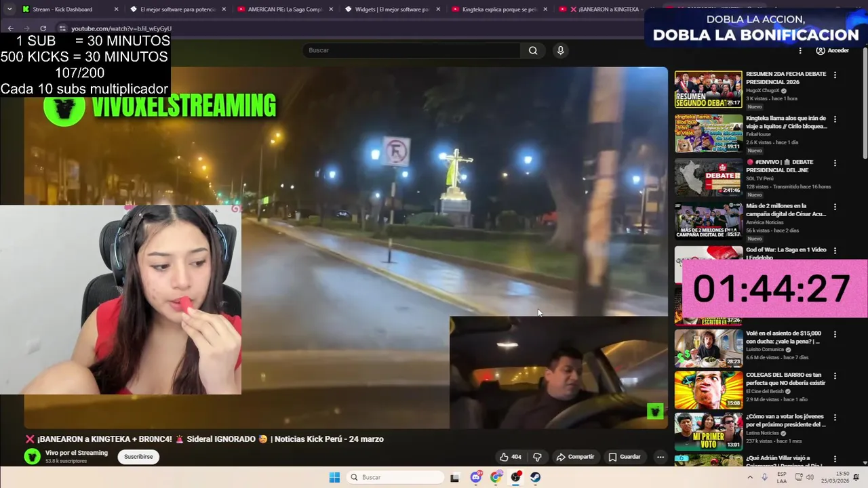Open Volé en el asiento de $15,000 thumbnail
Screen dimensions: 868x488
point(708,348)
